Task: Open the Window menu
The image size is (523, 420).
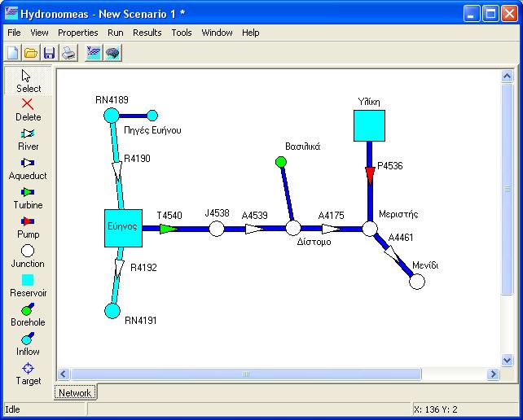Action: (x=217, y=33)
